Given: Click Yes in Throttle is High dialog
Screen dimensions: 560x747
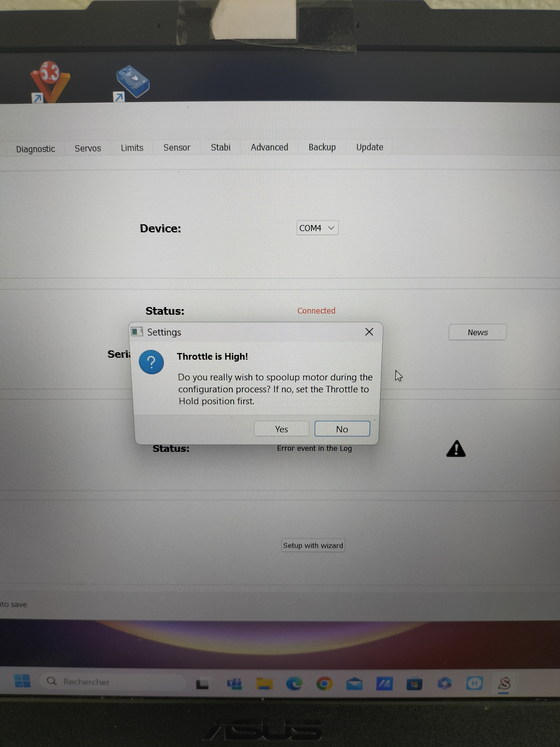Looking at the screenshot, I should pyautogui.click(x=281, y=429).
